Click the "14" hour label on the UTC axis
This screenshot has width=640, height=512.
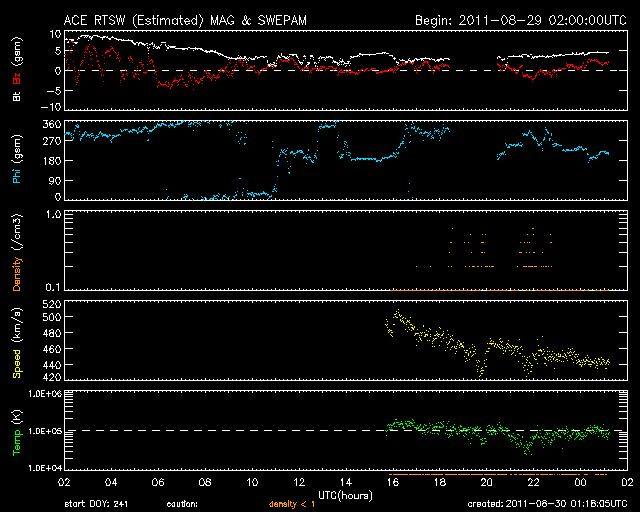346,482
